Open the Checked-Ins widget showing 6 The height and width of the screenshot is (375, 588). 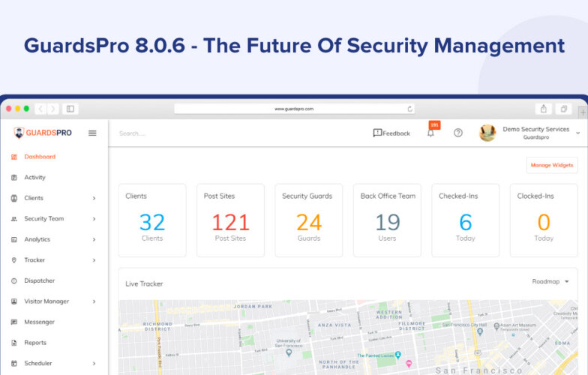pyautogui.click(x=465, y=220)
